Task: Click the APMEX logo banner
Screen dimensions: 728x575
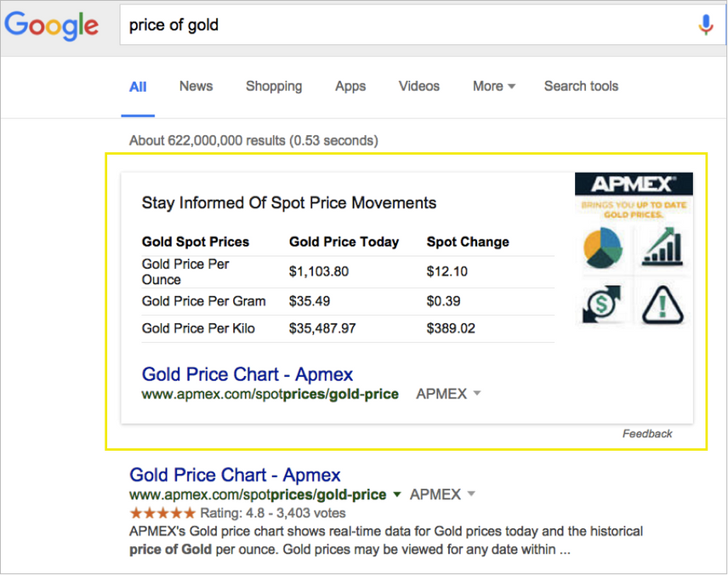Action: coord(634,185)
